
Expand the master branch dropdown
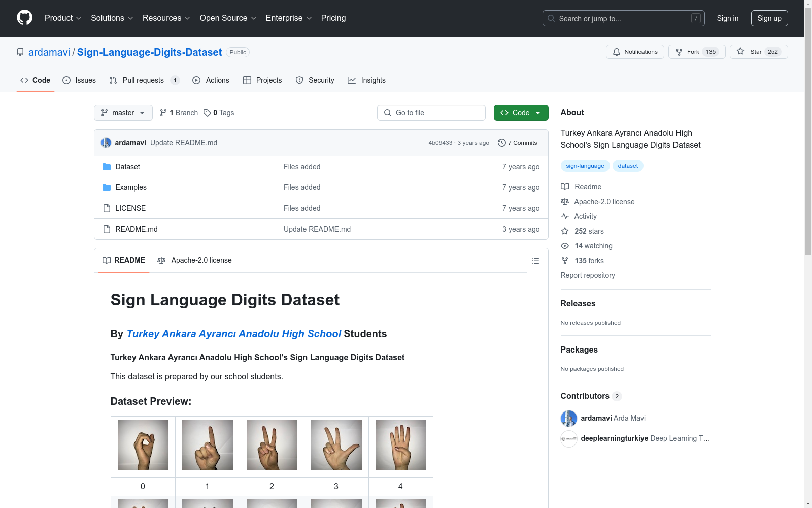(x=123, y=113)
